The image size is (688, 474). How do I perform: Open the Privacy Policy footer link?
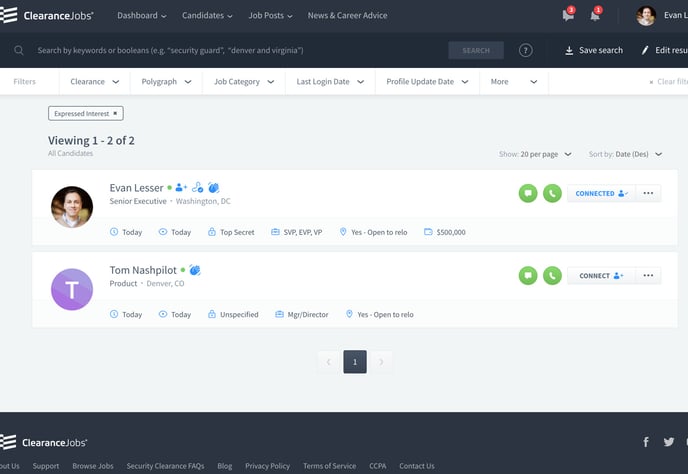267,466
